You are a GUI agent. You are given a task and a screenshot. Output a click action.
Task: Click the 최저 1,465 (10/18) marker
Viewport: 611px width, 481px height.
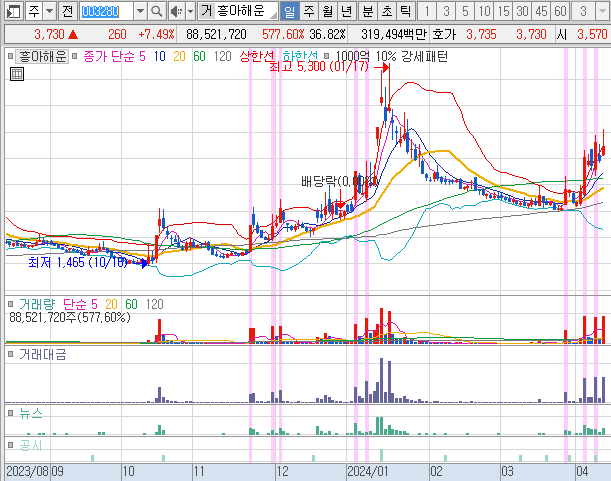pos(78,262)
